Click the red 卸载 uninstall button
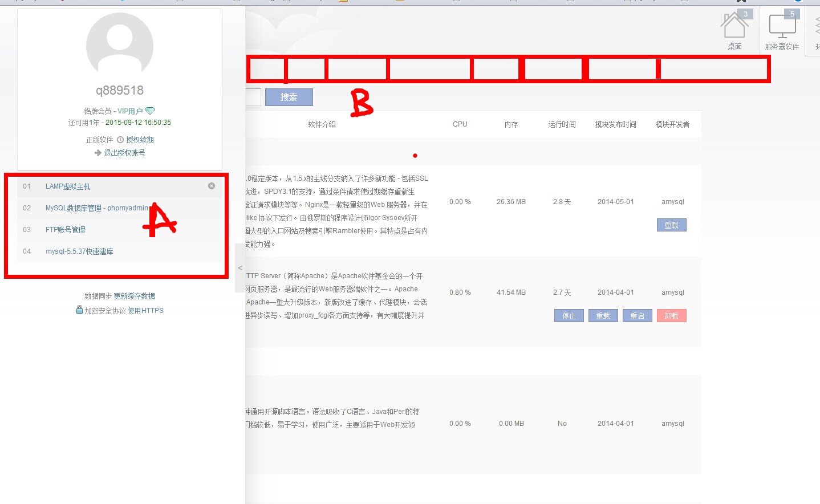 pyautogui.click(x=671, y=316)
